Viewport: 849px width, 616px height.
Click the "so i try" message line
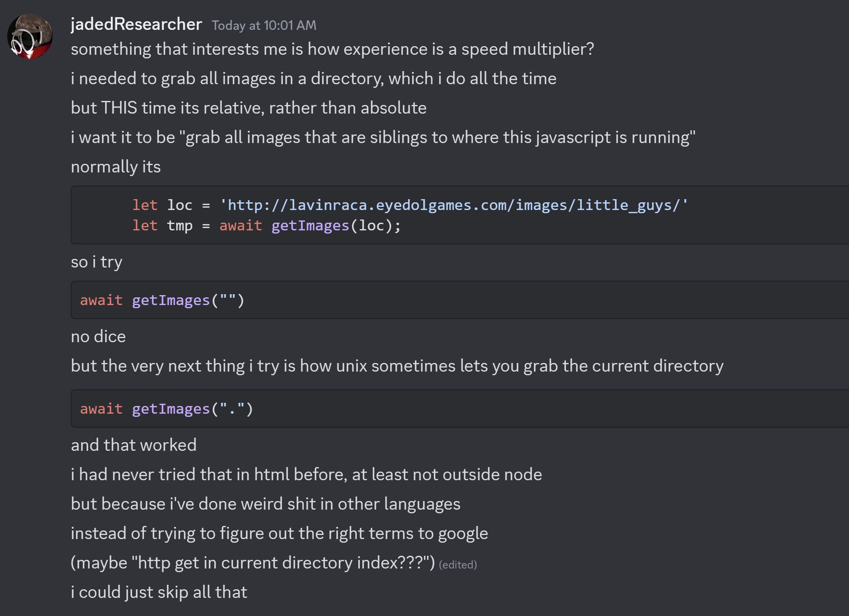(x=96, y=262)
